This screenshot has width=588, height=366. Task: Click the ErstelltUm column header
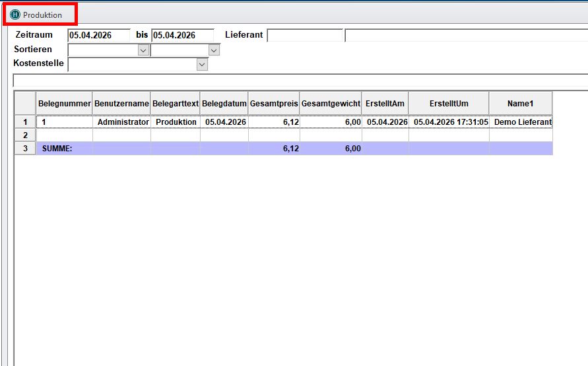click(x=449, y=104)
